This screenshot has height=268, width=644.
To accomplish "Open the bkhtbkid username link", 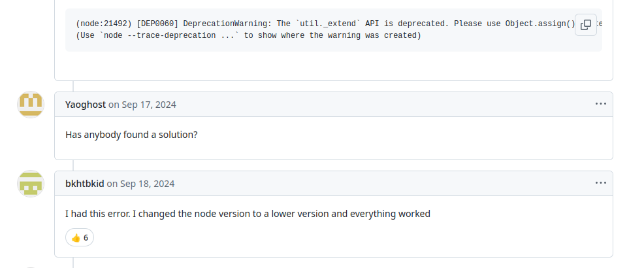I will [84, 184].
